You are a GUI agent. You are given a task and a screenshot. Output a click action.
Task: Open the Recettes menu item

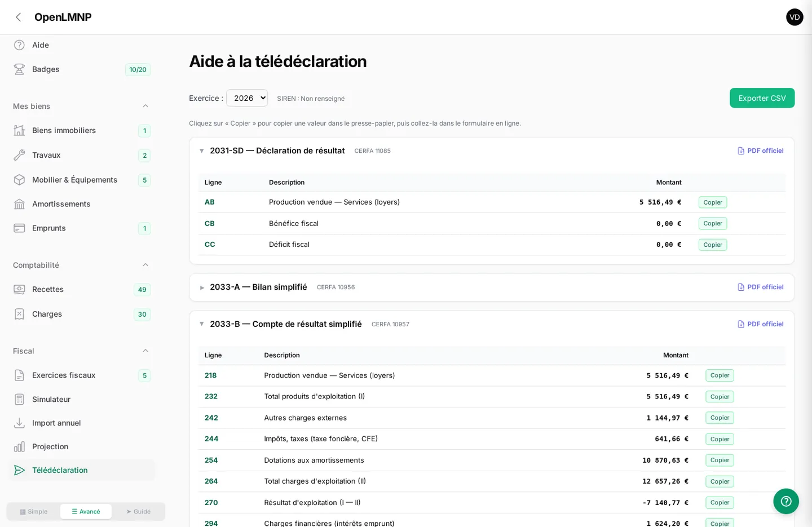tap(81, 290)
